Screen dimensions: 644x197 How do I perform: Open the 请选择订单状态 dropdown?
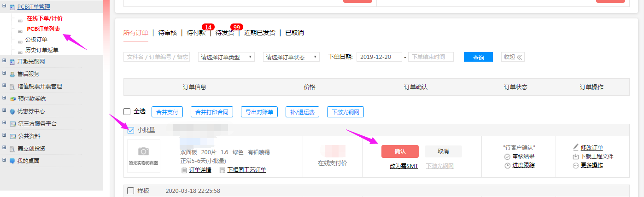pos(291,57)
